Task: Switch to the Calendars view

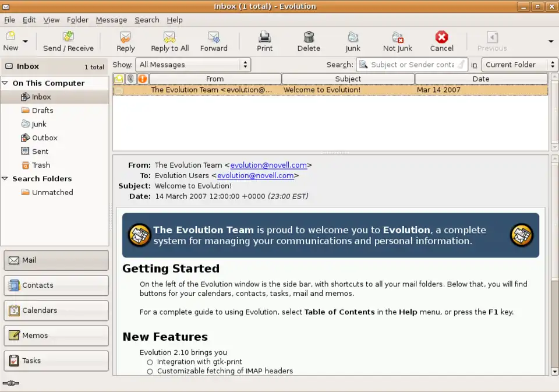Action: pos(56,310)
